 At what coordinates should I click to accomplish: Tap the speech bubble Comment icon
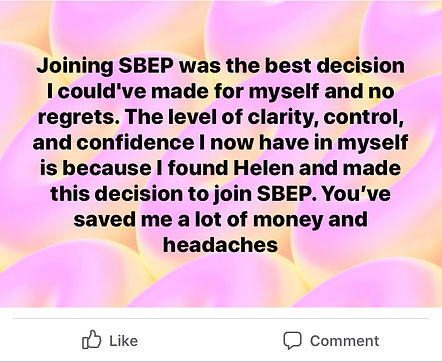point(292,340)
